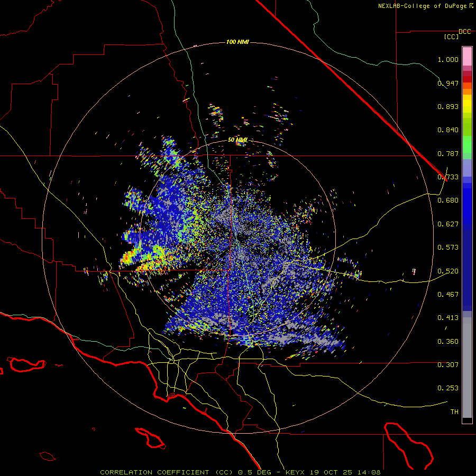Image resolution: width=476 pixels, height=476 pixels.
Task: Click the 0.520 color scale value
Action: [448, 271]
